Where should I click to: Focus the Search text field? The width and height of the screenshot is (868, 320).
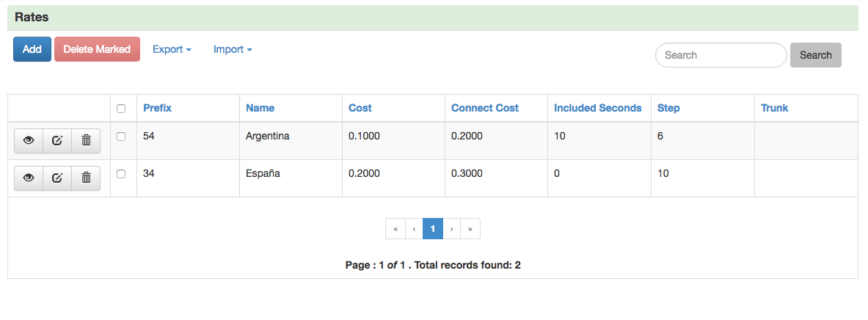click(721, 55)
